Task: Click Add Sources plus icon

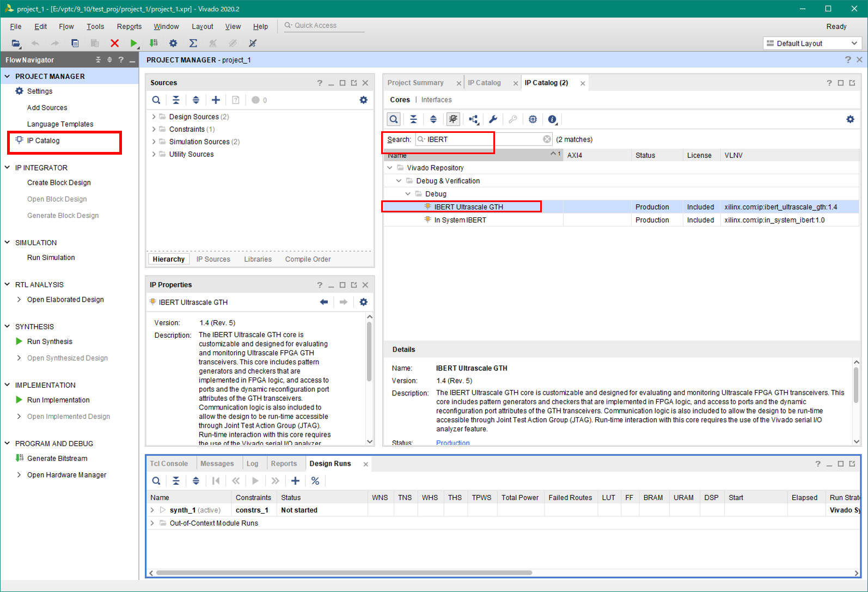Action: (x=216, y=100)
